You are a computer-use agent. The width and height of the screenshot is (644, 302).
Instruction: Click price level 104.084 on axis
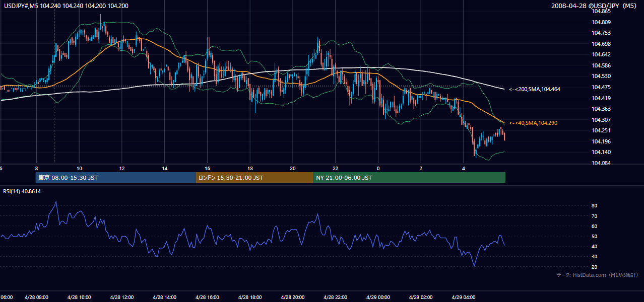click(x=601, y=163)
